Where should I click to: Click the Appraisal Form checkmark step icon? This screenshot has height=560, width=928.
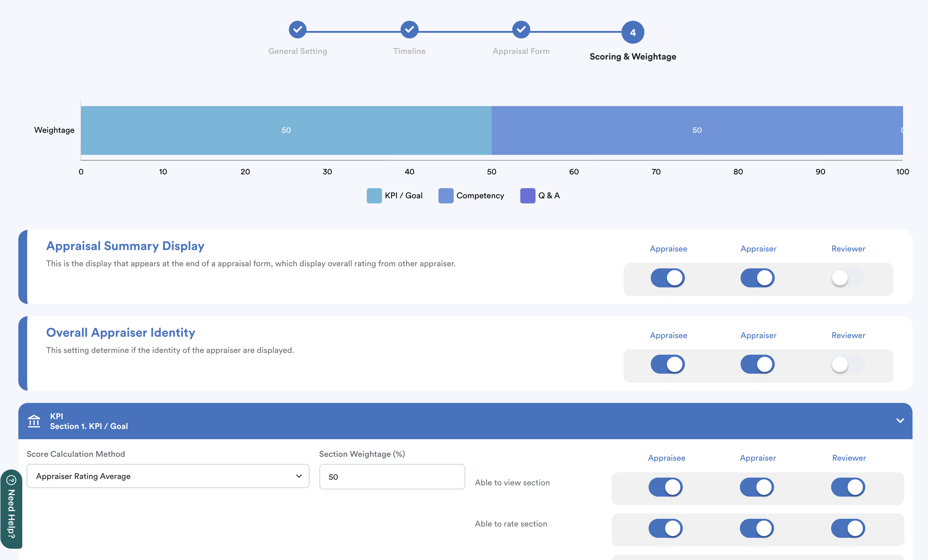[521, 29]
